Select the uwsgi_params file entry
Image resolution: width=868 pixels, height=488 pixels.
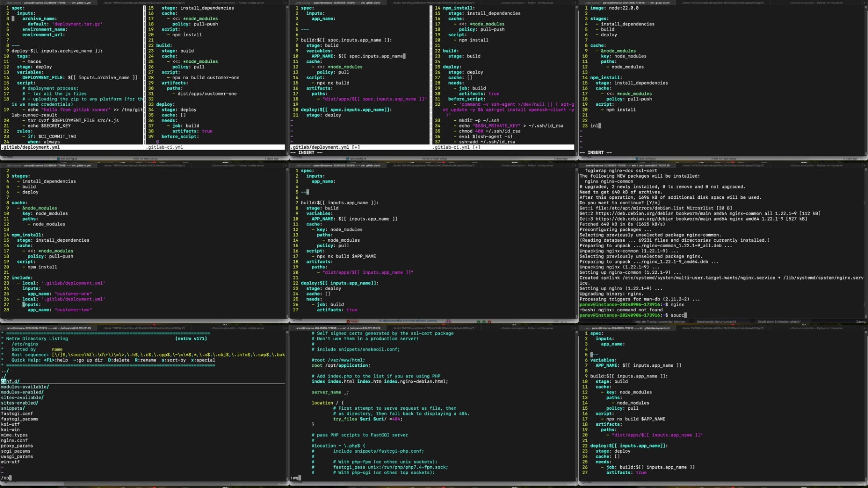click(17, 456)
